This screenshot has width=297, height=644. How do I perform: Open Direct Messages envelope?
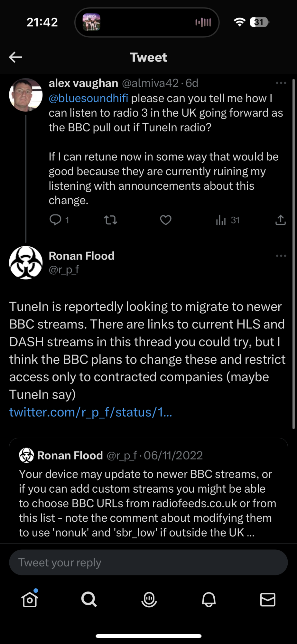pos(268,600)
